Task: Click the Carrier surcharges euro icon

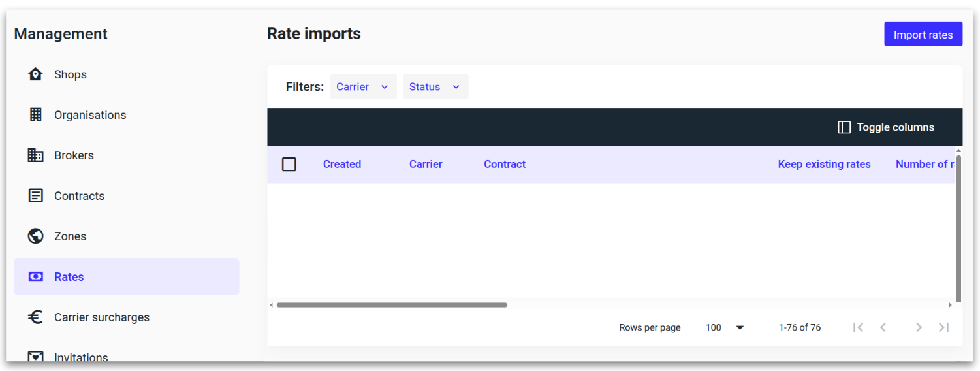Action: click(35, 317)
